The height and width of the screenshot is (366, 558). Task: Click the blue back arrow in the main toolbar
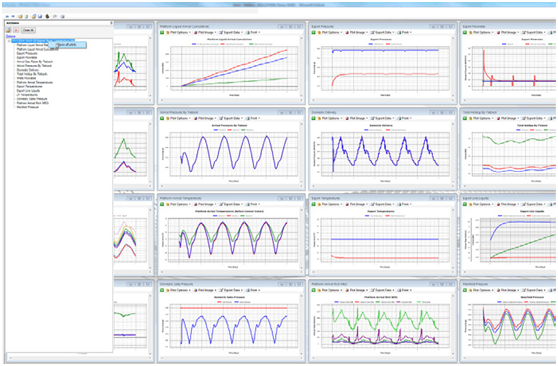(7, 16)
